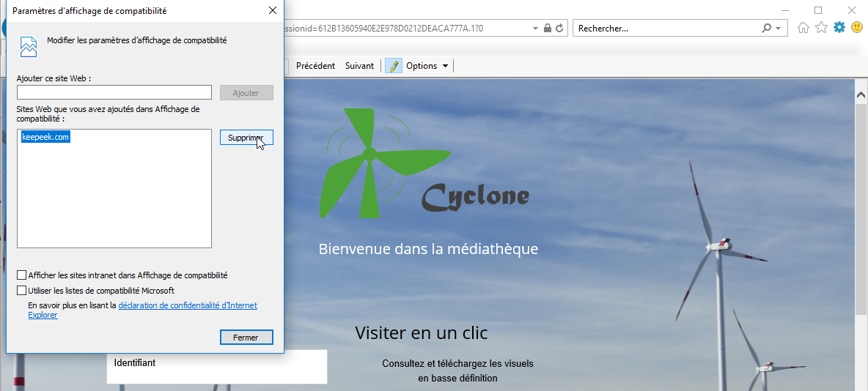This screenshot has height=391, width=868.
Task: Open Favorites with the star icon
Action: 821,28
